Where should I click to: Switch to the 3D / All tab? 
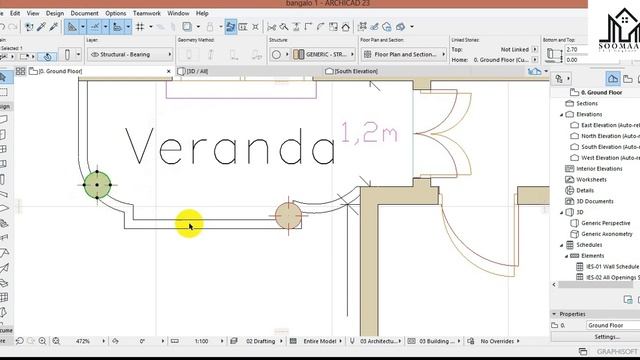tap(249, 71)
